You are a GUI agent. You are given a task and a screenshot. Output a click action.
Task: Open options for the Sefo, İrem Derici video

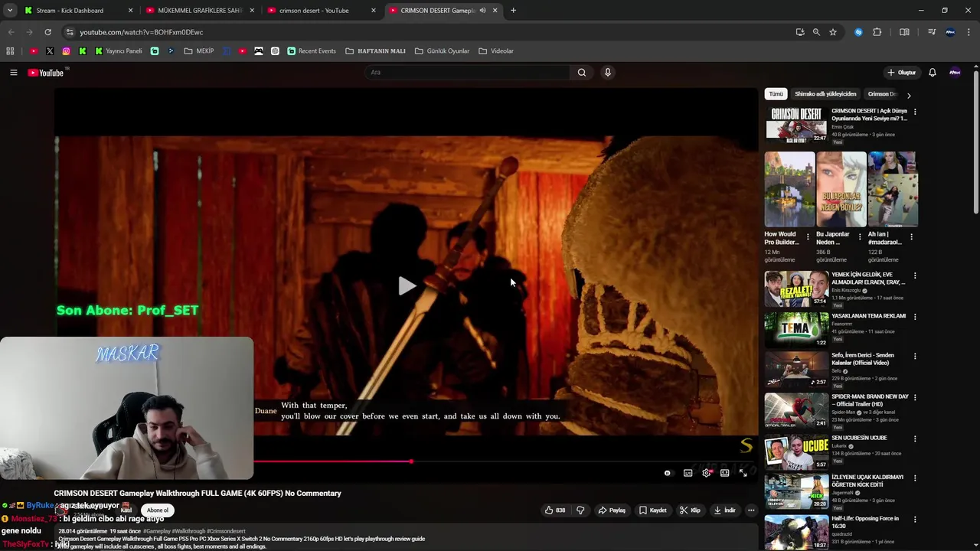915,357
